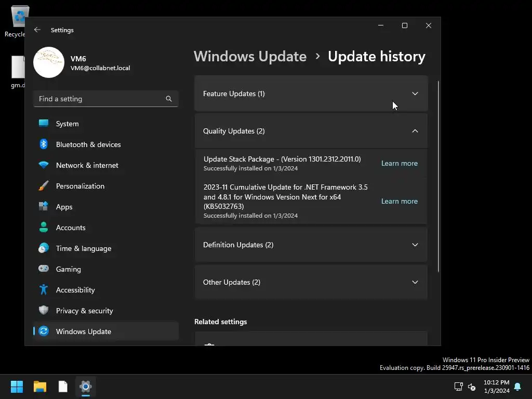Click Update Stack Package version text
The height and width of the screenshot is (399, 532).
(282, 159)
